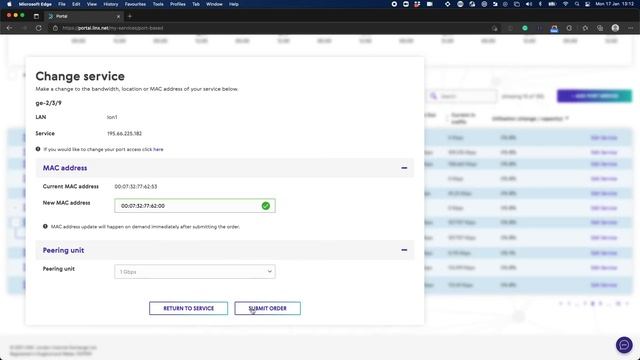Click Return to Service button
The height and width of the screenshot is (360, 640).
point(189,308)
